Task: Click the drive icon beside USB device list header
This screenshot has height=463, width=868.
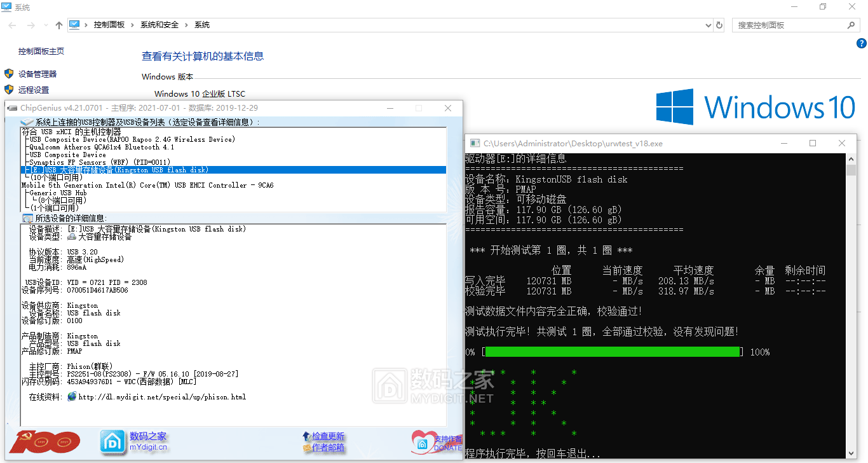Action: click(x=27, y=122)
